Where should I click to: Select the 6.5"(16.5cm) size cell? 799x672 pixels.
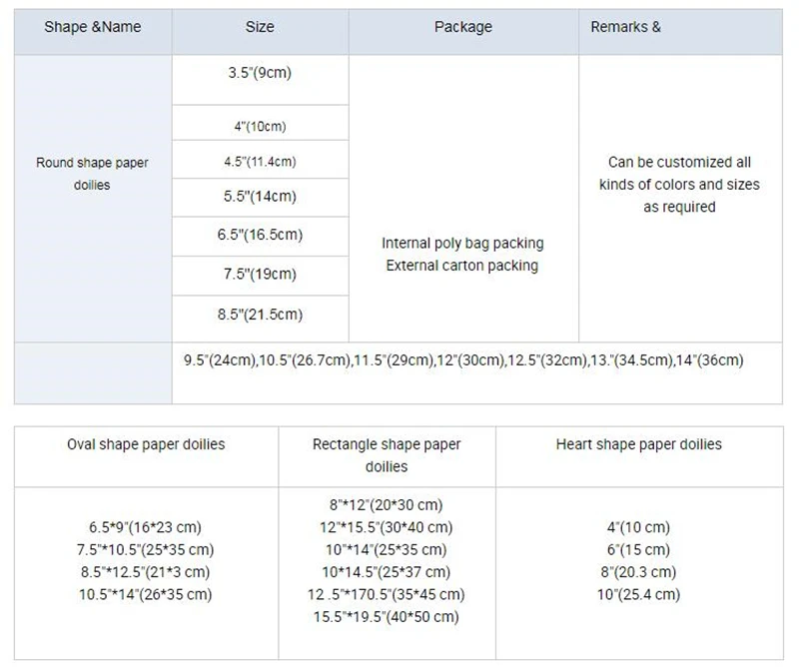[x=260, y=235]
